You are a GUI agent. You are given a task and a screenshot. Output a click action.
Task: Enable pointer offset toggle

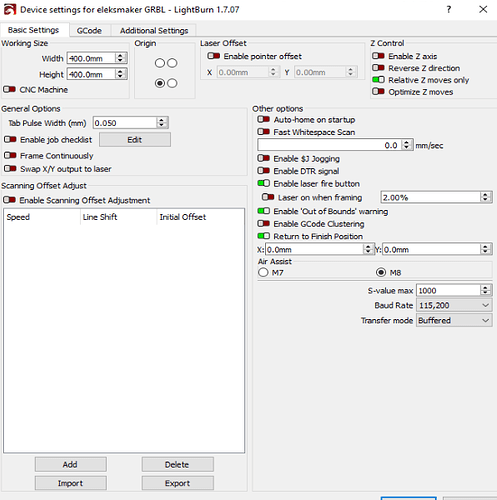point(213,56)
